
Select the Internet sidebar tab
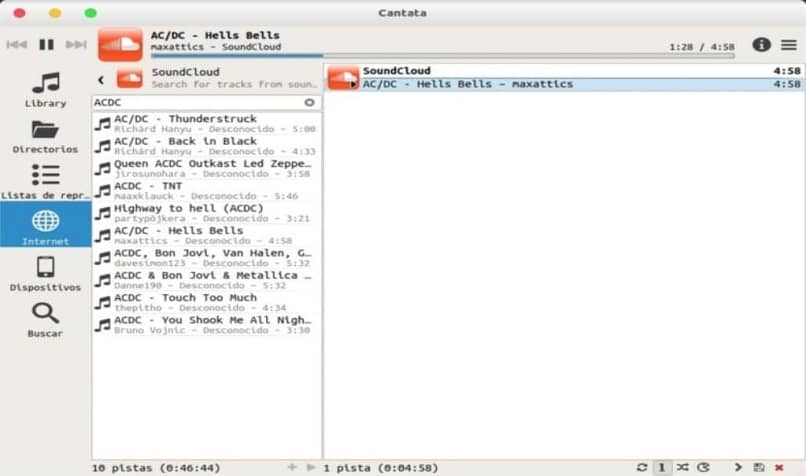46,224
